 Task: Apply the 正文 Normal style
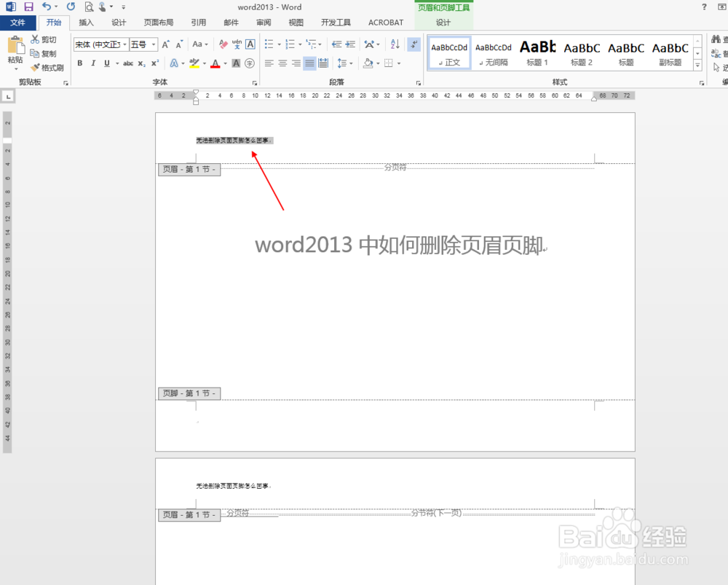click(x=449, y=53)
